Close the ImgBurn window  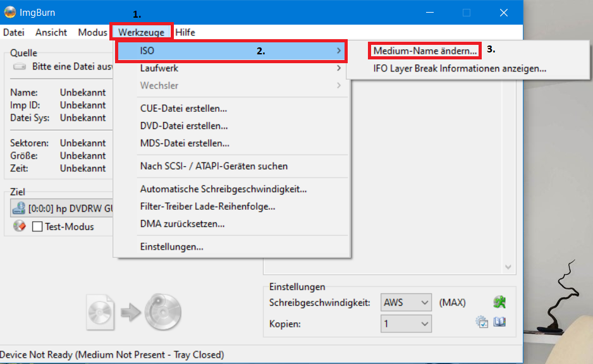[504, 13]
